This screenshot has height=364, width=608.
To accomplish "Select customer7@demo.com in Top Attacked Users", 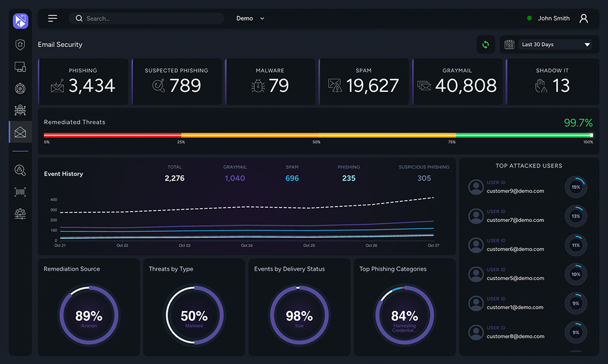I will pos(515,220).
